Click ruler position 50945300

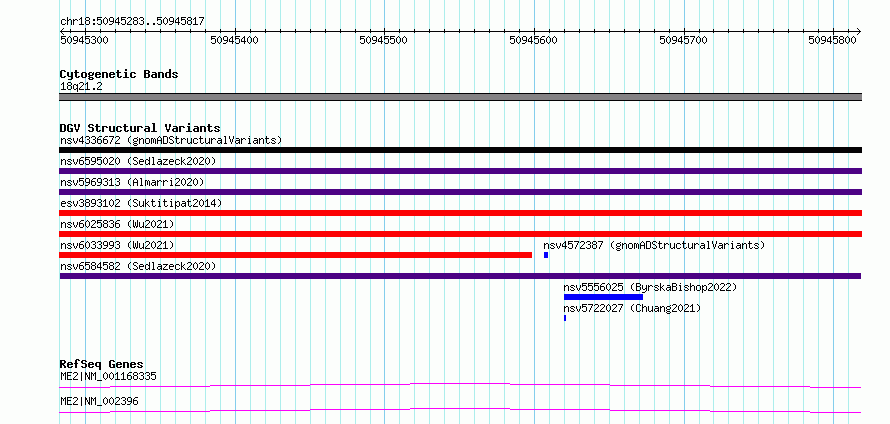click(85, 40)
